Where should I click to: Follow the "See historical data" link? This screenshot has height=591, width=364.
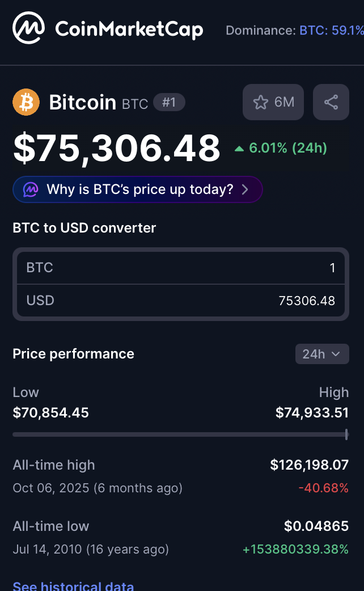(73, 586)
